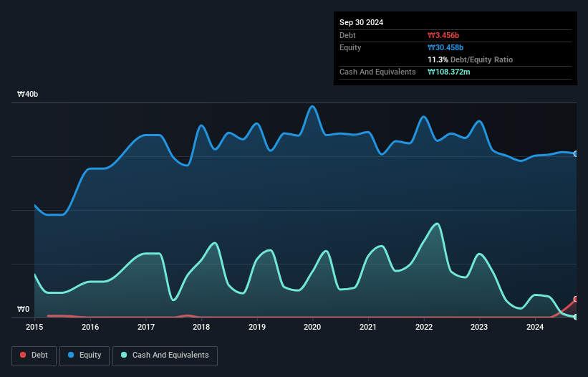Click the ₩30.458b equity value
588x377 pixels.
(x=445, y=47)
